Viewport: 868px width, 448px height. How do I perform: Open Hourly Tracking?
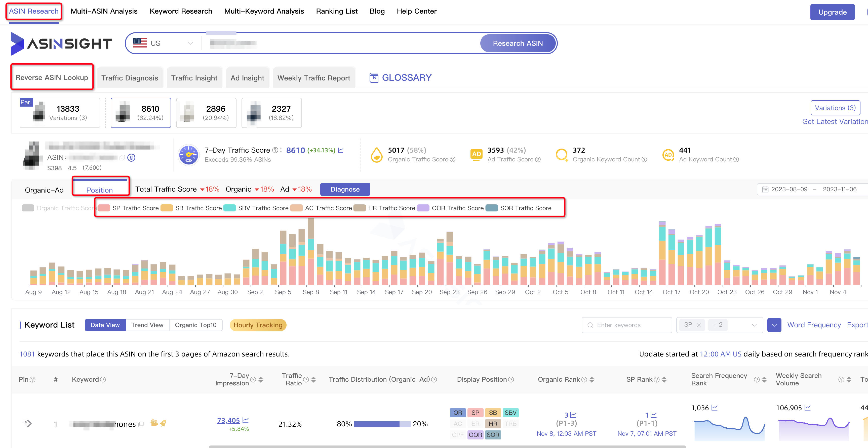pos(258,325)
